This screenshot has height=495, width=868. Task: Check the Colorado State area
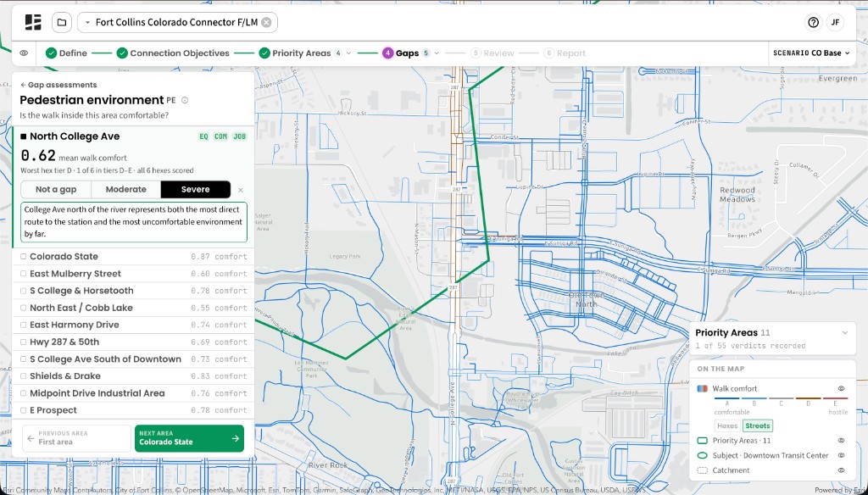click(x=24, y=256)
